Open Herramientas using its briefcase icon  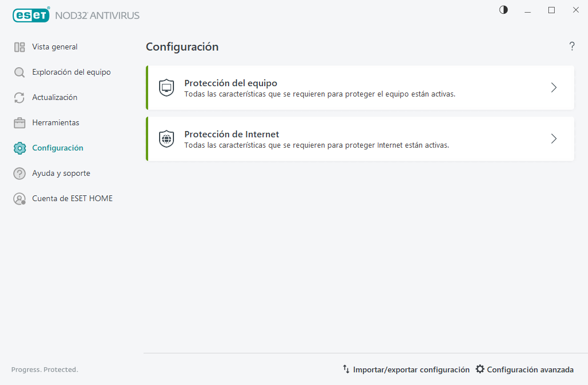(x=19, y=122)
